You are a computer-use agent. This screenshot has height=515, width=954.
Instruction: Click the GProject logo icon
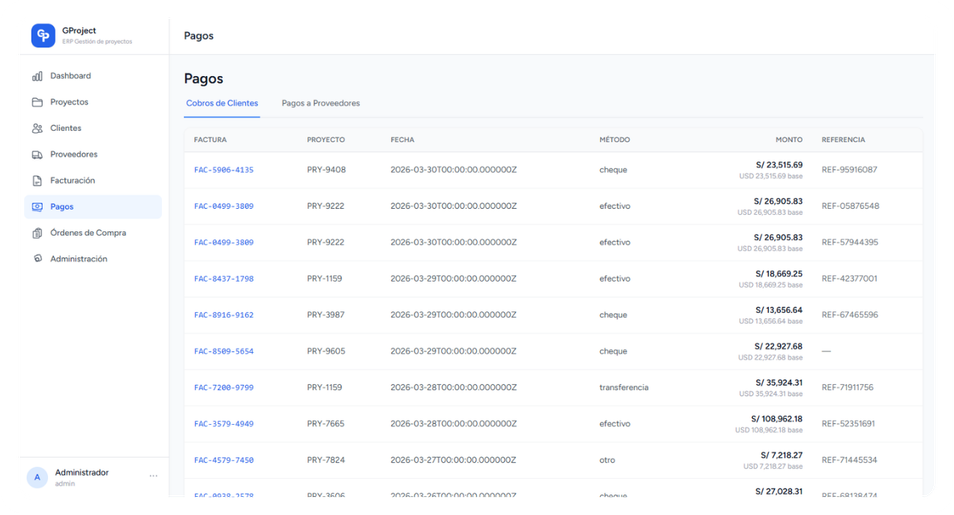point(43,36)
